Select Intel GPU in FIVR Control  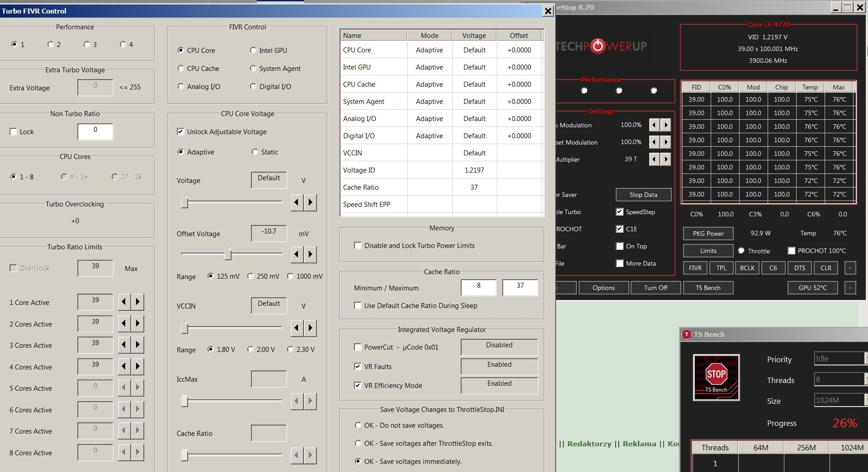pos(253,51)
